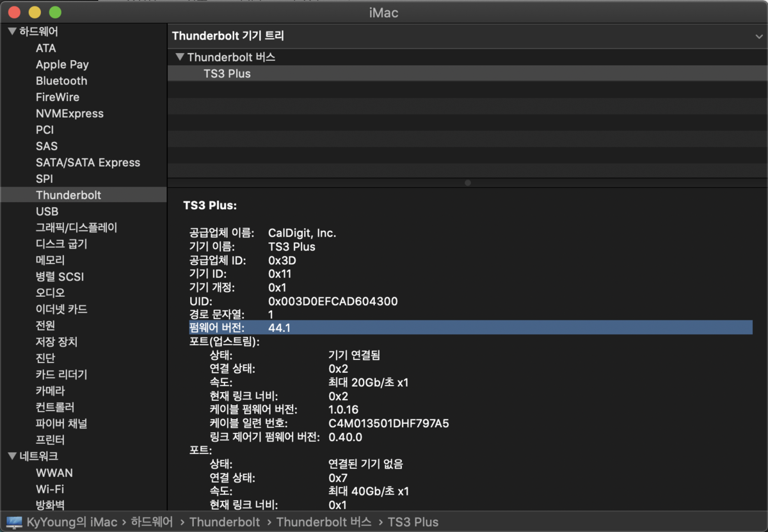Collapse the 하드웨어 section in sidebar
This screenshot has width=768, height=532.
12,31
